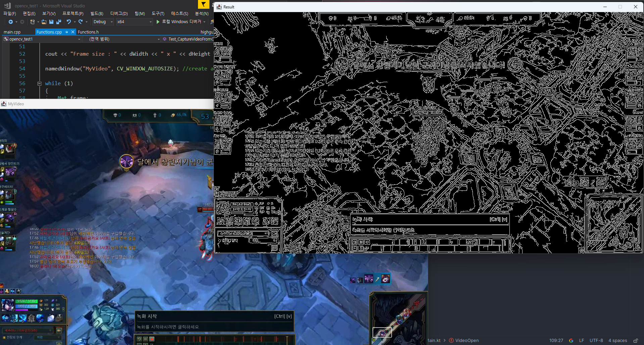Click the Google icon in the status bar

[x=571, y=340]
